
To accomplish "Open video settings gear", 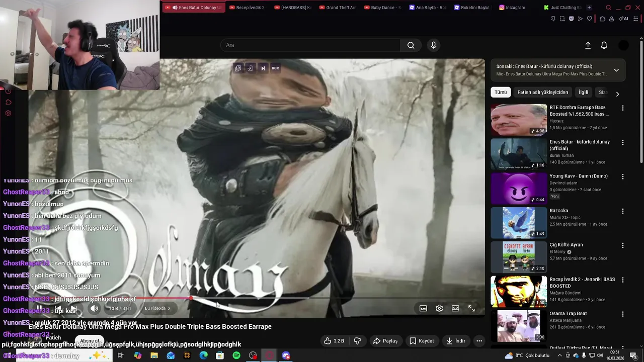I will pos(439,308).
